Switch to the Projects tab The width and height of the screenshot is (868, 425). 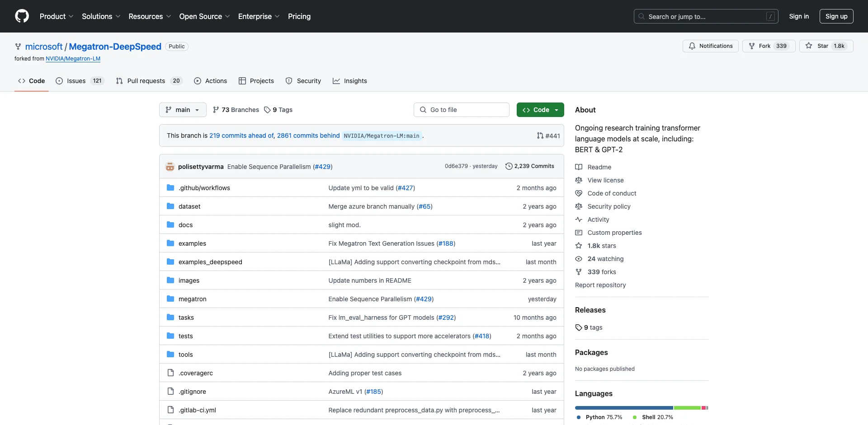(256, 81)
